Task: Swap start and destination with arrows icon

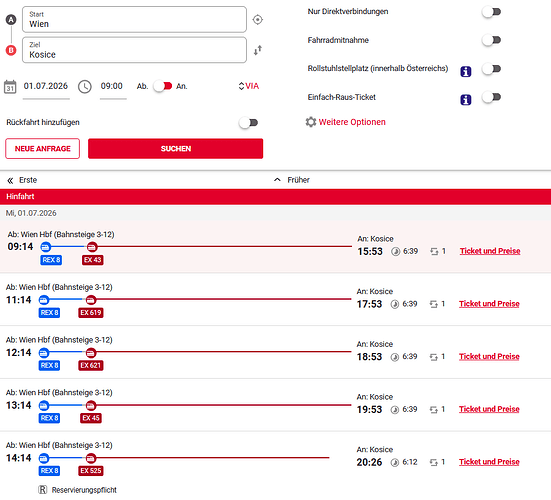Action: coord(258,50)
